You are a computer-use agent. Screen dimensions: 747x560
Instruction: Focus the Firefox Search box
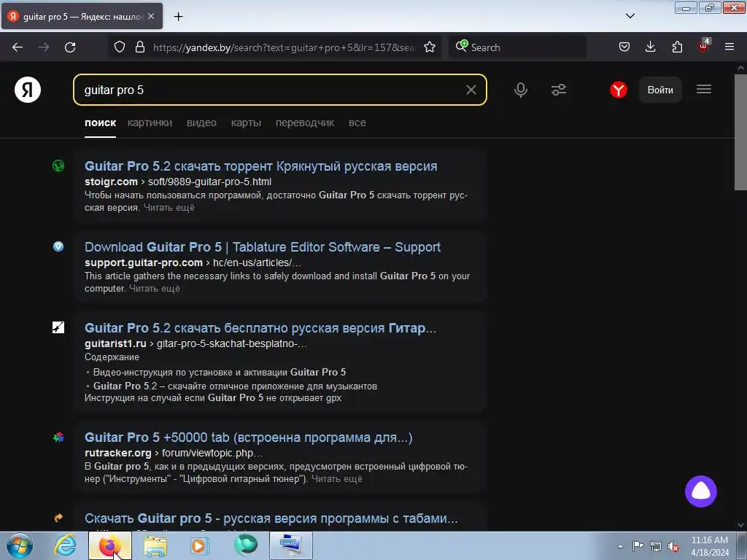coord(517,47)
